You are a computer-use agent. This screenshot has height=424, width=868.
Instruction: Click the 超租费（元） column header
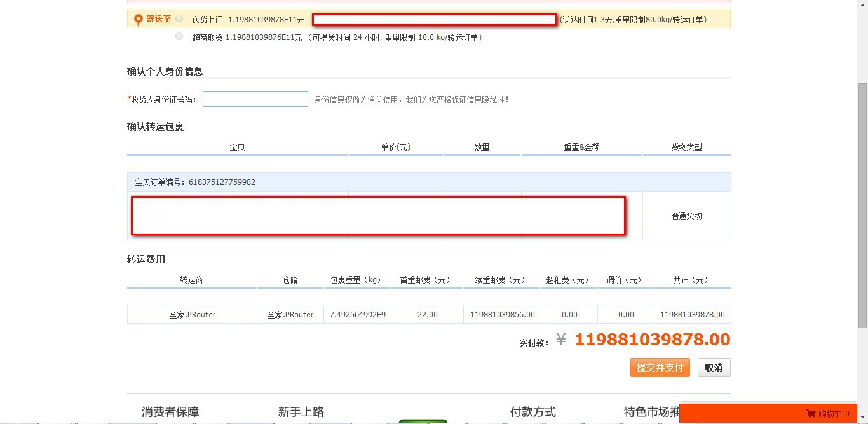click(x=568, y=280)
